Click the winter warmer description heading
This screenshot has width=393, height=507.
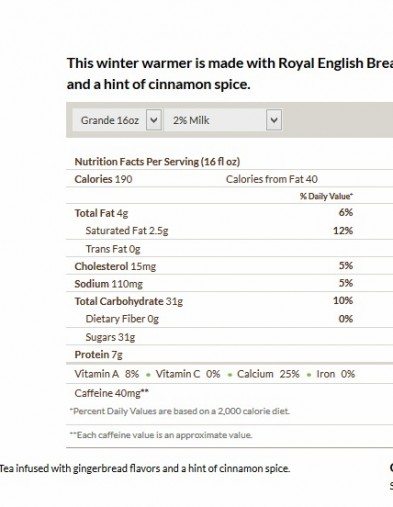pos(230,74)
